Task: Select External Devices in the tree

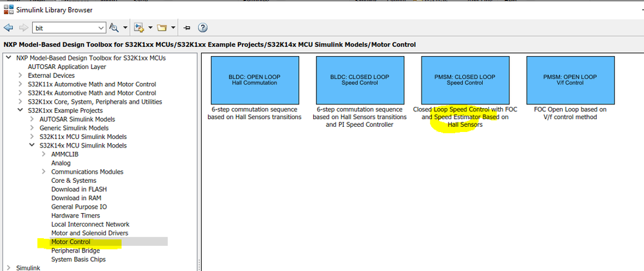Action: pos(52,75)
